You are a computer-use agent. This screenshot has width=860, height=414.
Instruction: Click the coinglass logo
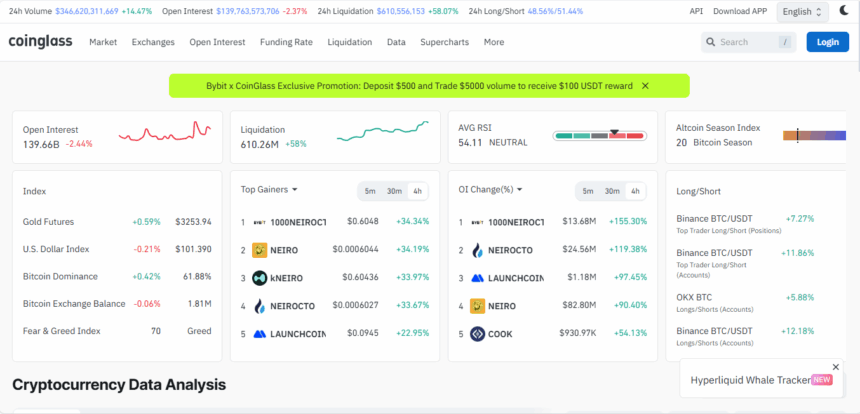[41, 42]
